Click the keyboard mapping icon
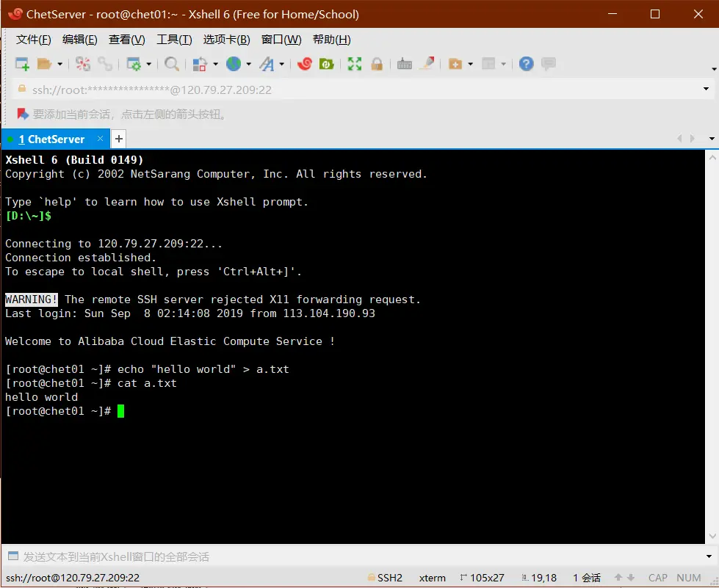 (x=405, y=64)
